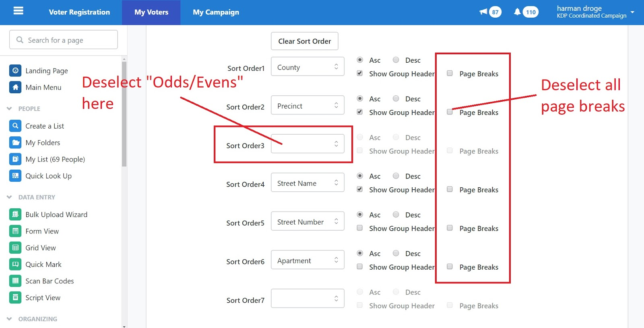Toggle Page Breaks for Sort Order1

(x=450, y=73)
